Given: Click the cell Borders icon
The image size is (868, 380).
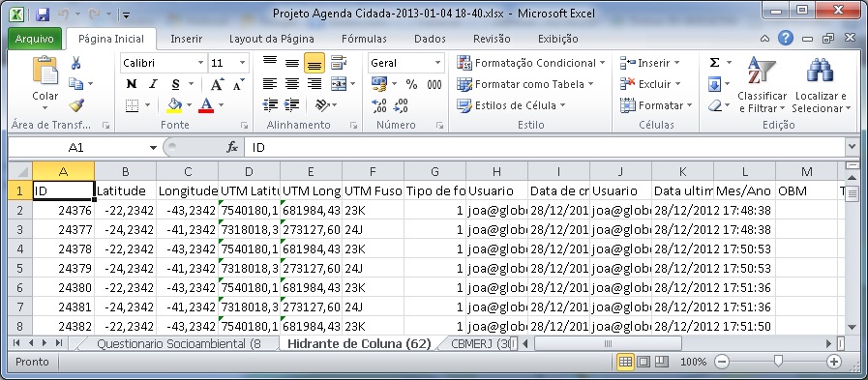Looking at the screenshot, I should tap(132, 105).
